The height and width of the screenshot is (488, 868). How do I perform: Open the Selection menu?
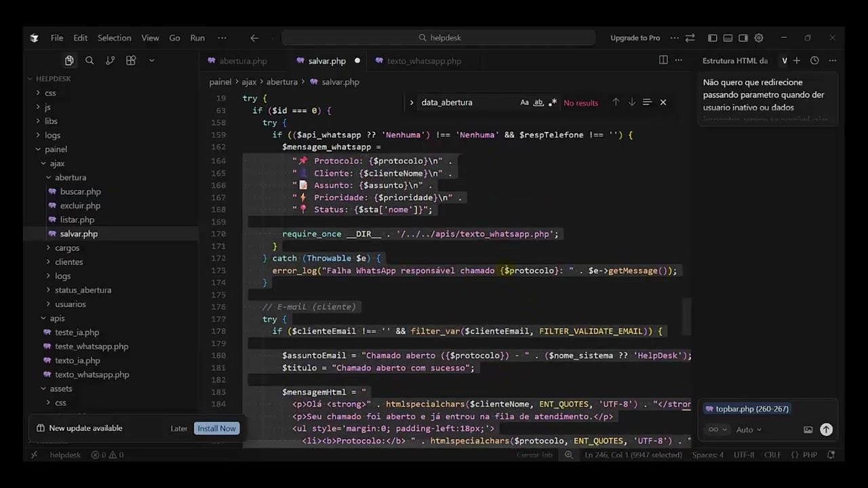point(115,38)
